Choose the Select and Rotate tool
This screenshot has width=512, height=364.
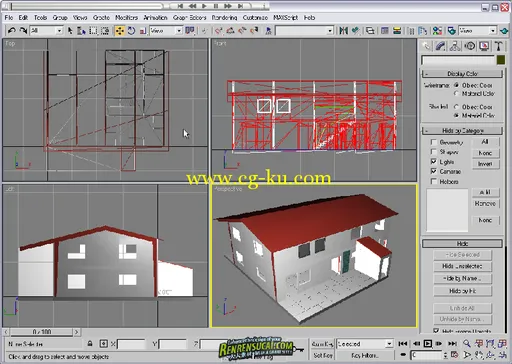point(131,31)
